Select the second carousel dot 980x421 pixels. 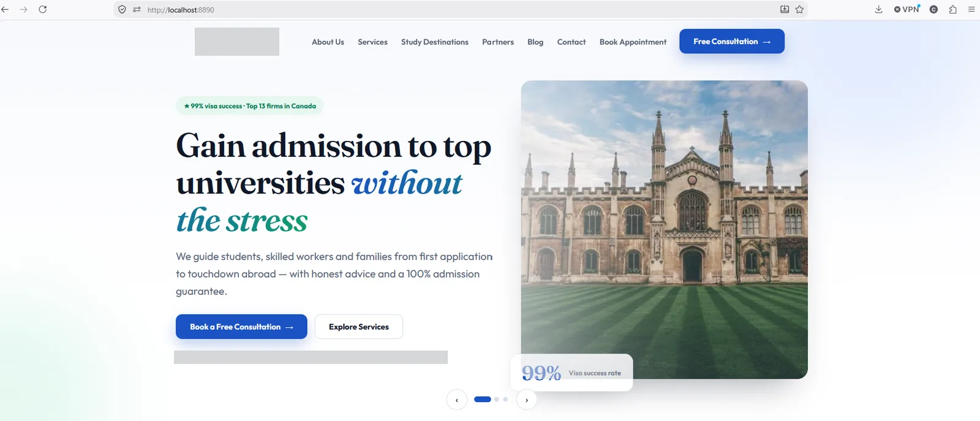pos(497,400)
